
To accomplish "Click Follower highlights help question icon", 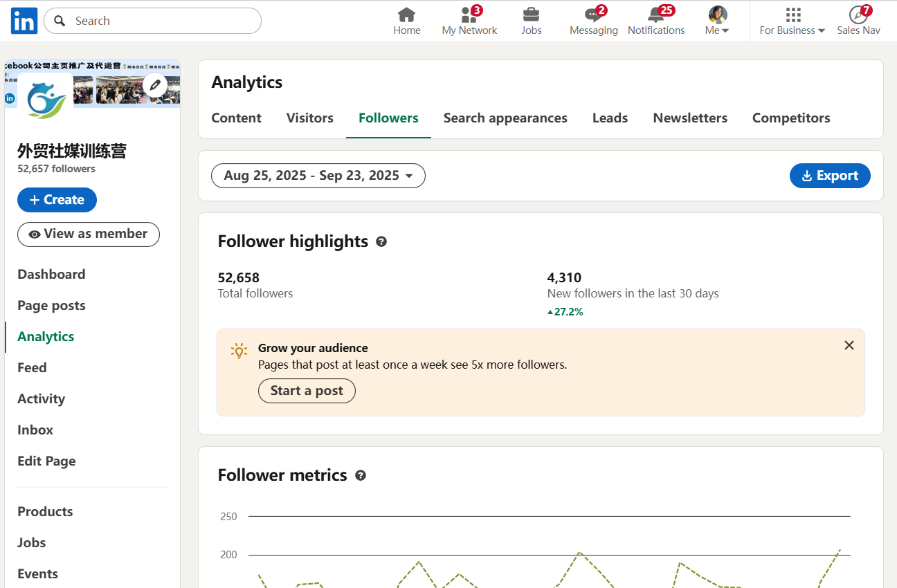I will click(x=381, y=241).
